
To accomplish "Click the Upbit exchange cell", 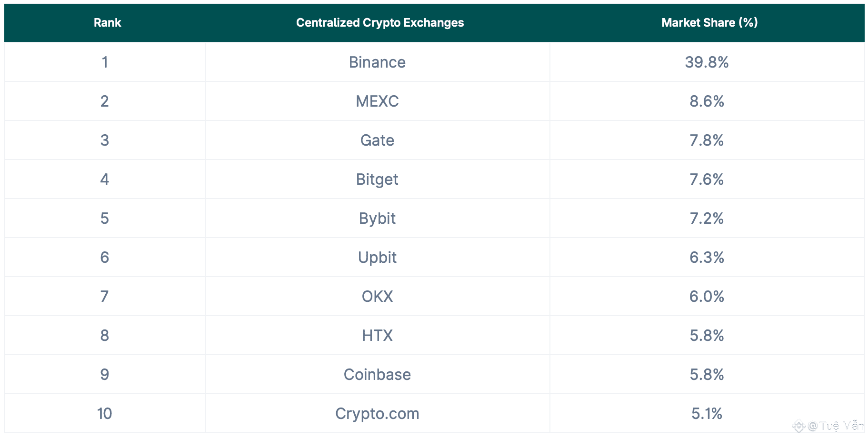I will (377, 258).
